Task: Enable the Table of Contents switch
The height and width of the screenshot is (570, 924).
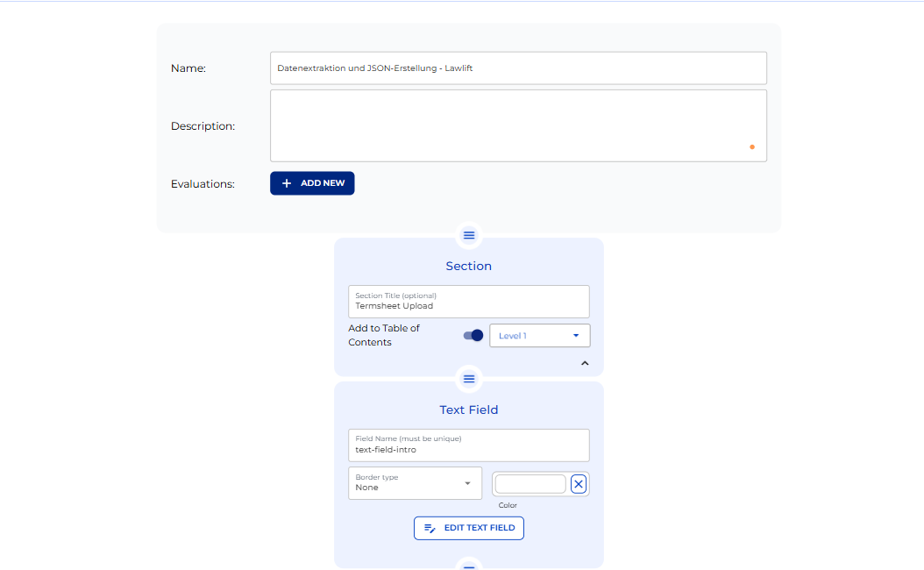Action: click(473, 335)
